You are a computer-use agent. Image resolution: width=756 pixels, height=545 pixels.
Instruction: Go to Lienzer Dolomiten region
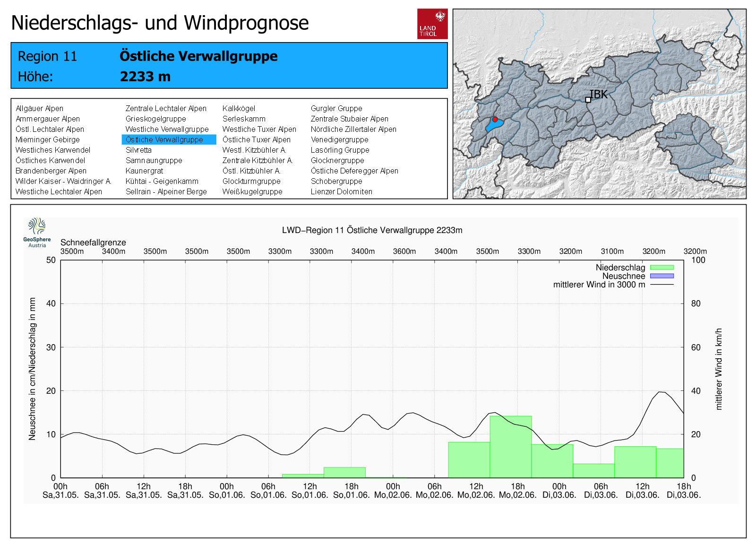341,191
